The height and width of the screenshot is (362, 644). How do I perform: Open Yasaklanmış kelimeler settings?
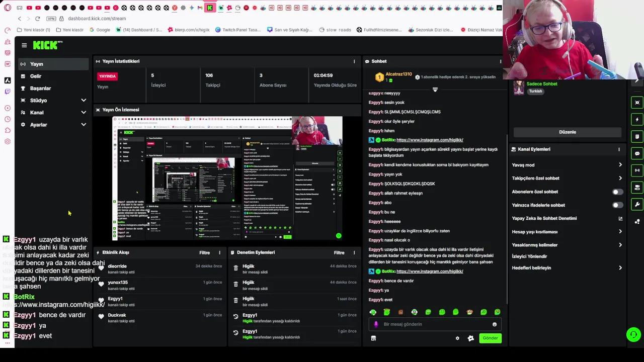567,245
